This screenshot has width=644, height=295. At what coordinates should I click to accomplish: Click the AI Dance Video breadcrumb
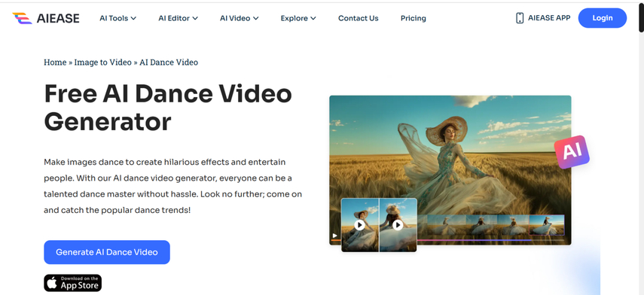click(x=169, y=62)
